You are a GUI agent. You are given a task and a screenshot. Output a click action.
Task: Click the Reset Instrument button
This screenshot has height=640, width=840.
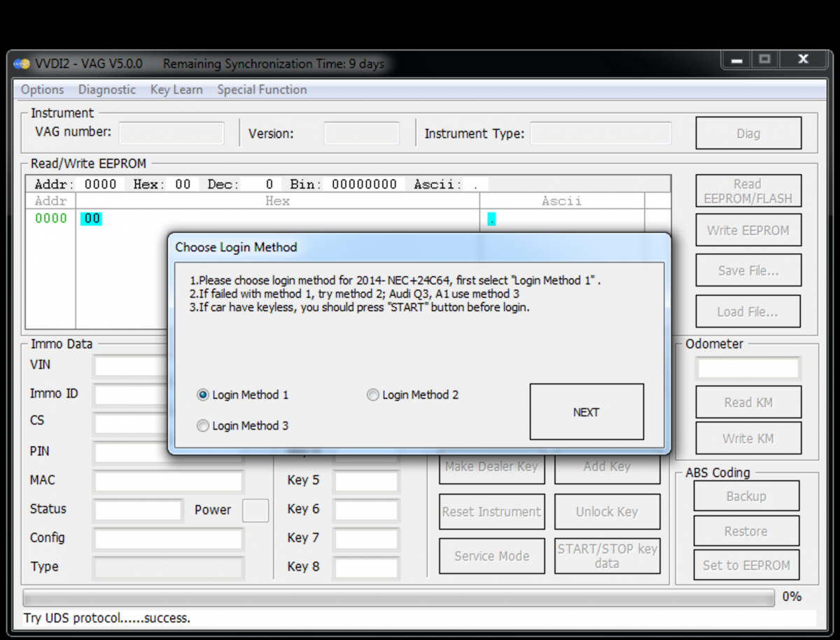pyautogui.click(x=492, y=512)
